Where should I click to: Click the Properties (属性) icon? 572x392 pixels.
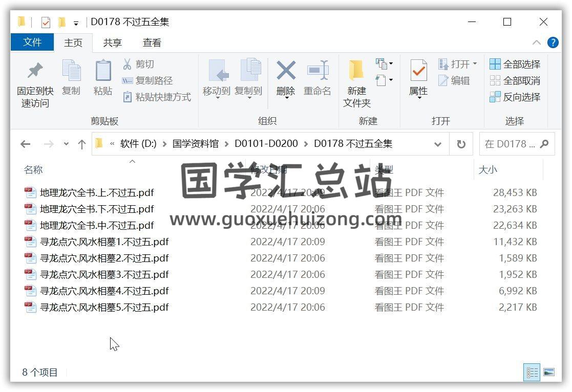[418, 70]
